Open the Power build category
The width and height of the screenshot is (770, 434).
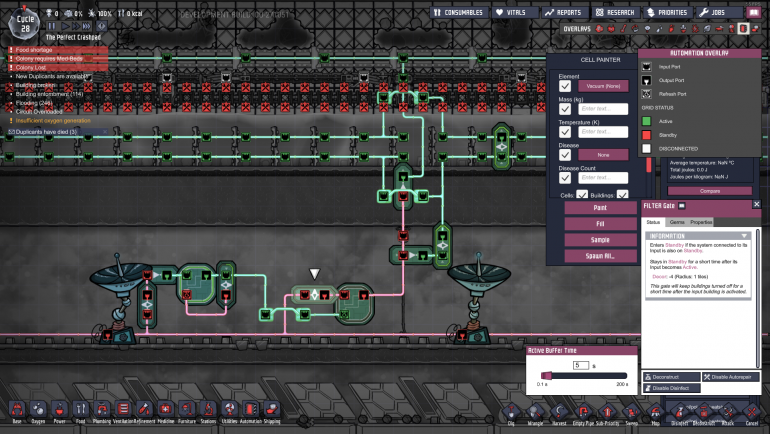59,410
